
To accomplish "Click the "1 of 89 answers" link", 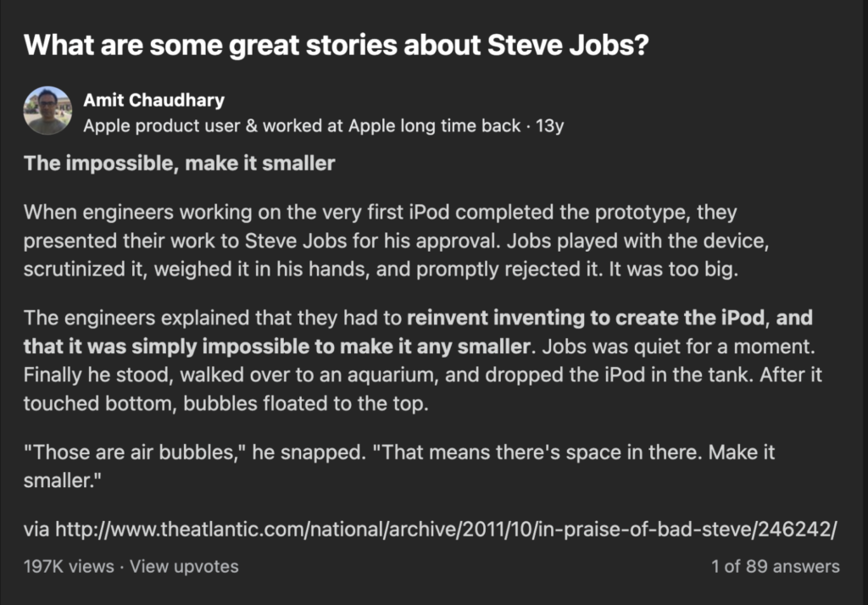I will pyautogui.click(x=776, y=566).
